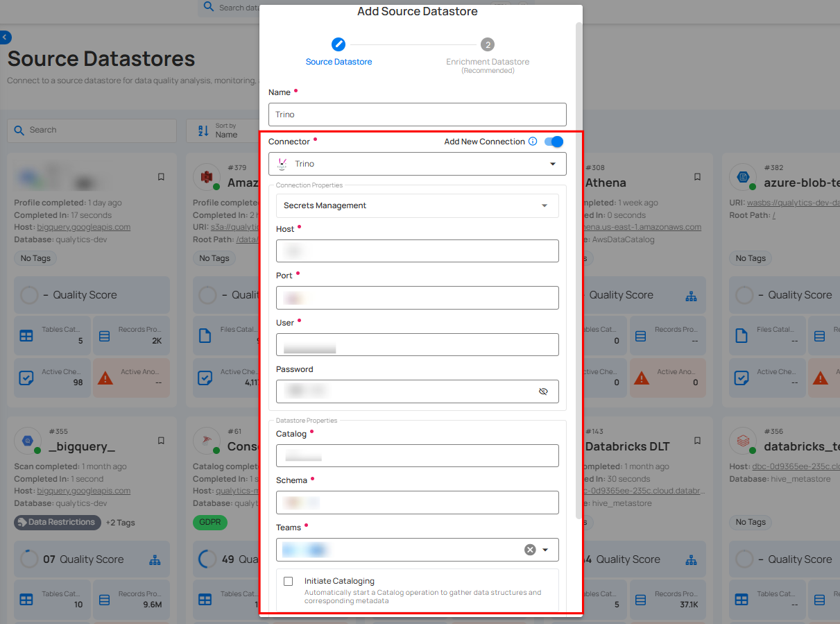Image resolution: width=840 pixels, height=624 pixels.
Task: Bookmark the Databricks DLT datastore card
Action: (x=697, y=441)
